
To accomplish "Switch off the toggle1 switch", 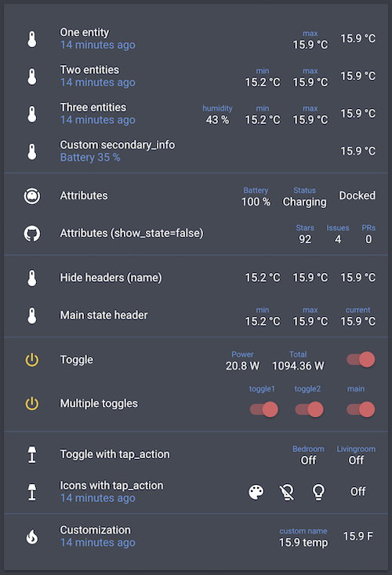I will point(263,409).
